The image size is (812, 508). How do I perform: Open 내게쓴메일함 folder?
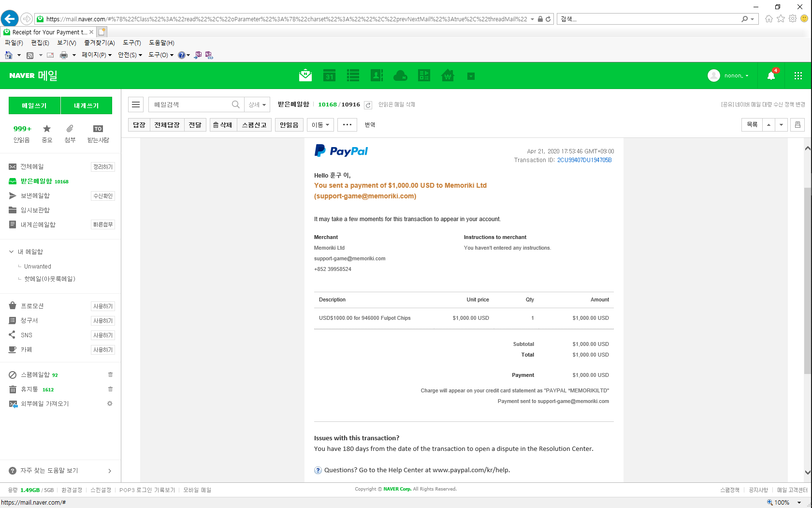point(38,224)
